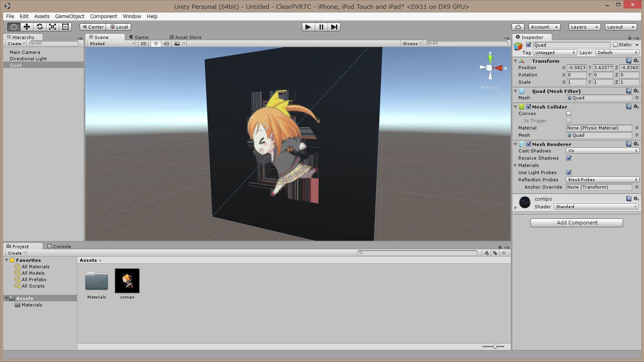Viewport: 644px width, 362px height.
Task: Open Reflection Probes Blend Probes dropdown
Action: 603,180
